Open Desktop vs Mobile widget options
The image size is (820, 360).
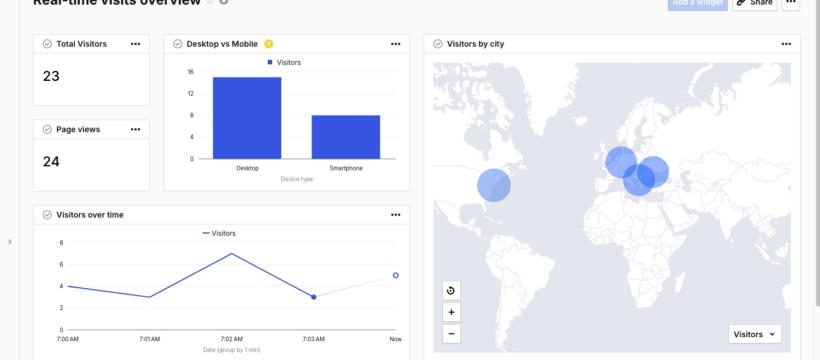coord(395,44)
